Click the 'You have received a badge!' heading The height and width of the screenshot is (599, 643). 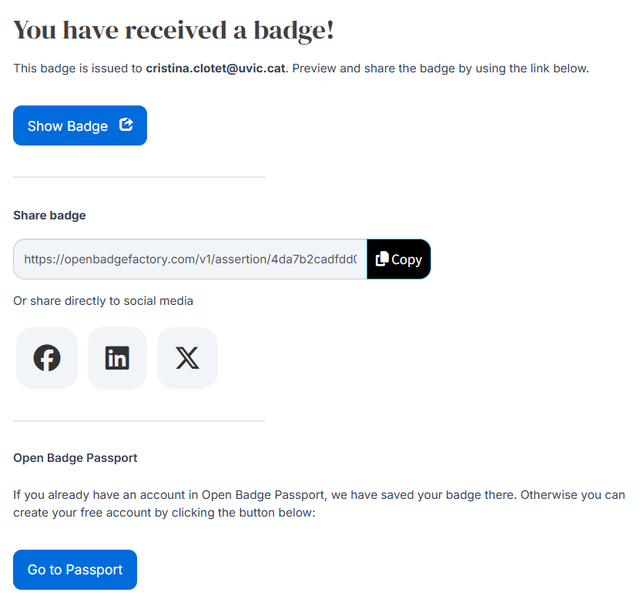click(174, 30)
